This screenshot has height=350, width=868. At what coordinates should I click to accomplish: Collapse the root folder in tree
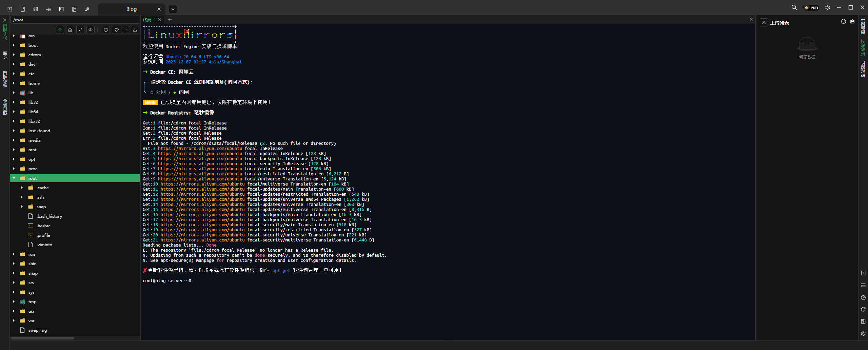[14, 178]
